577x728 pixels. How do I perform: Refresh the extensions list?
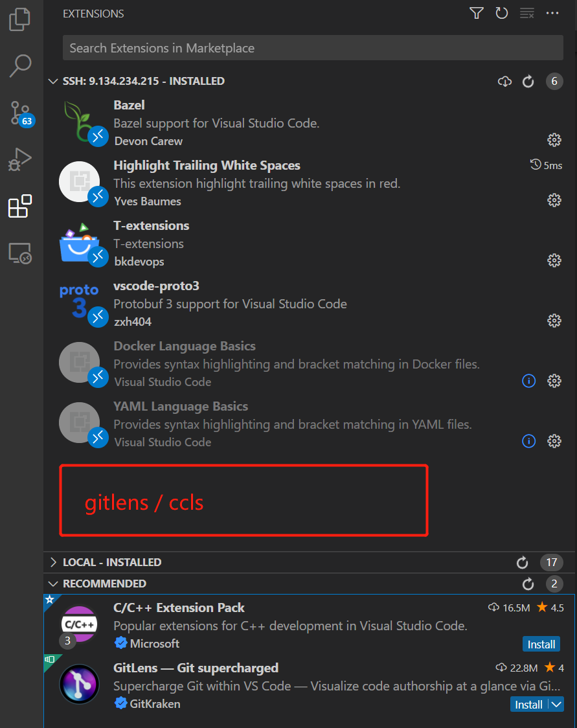click(x=502, y=13)
